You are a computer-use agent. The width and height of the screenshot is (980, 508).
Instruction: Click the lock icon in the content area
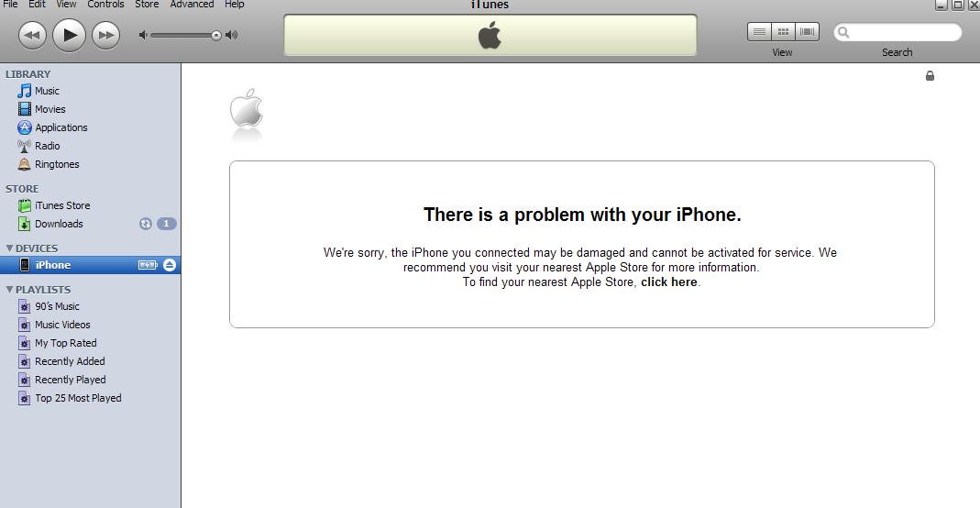pos(930,75)
